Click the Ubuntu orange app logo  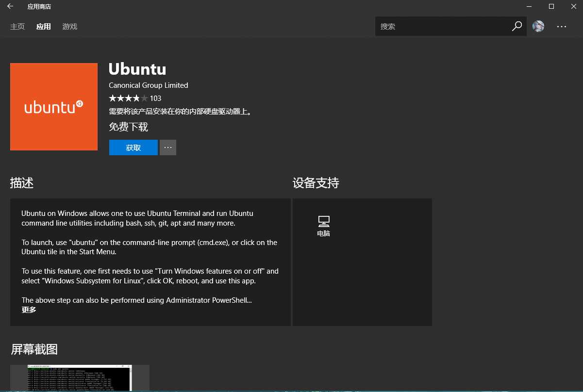pyautogui.click(x=54, y=107)
